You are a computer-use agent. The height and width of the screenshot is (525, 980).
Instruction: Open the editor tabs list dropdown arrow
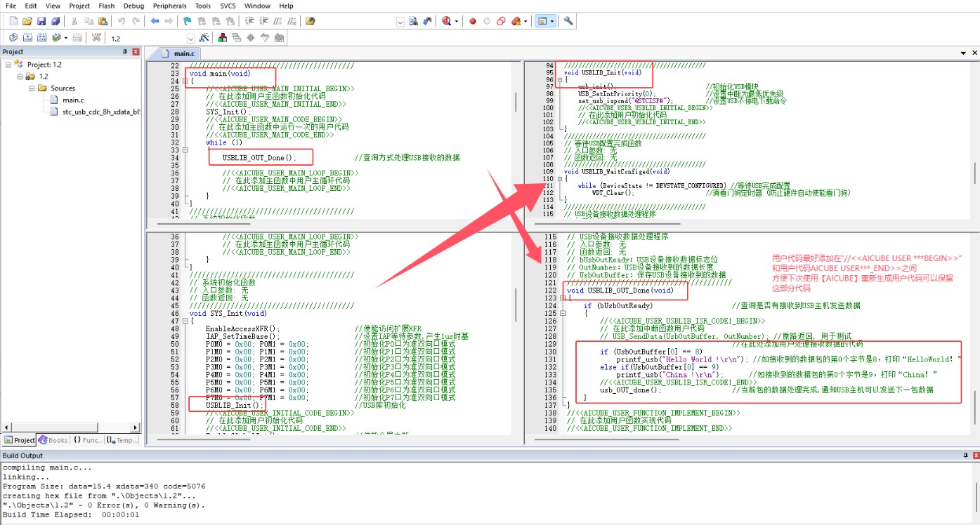[x=964, y=53]
